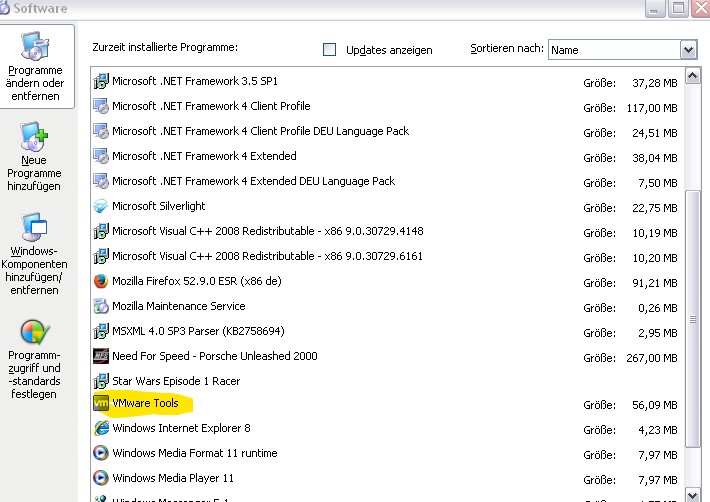Click the 56,09 MB size value
The width and height of the screenshot is (710, 502).
point(655,405)
